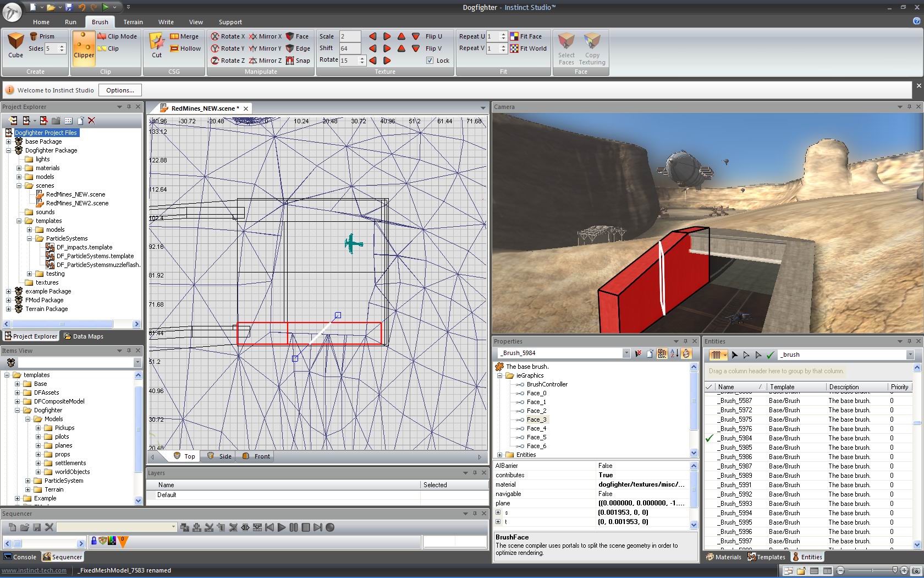Click the texture Shift field

350,48
